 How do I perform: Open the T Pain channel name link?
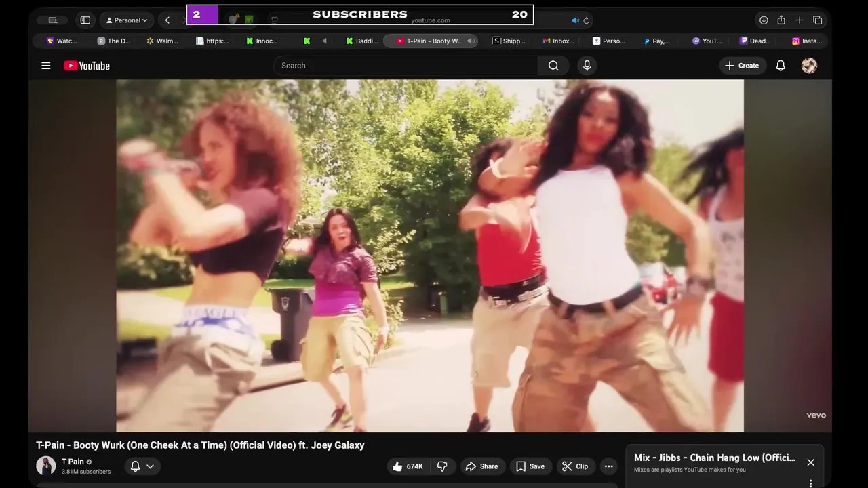pos(73,462)
